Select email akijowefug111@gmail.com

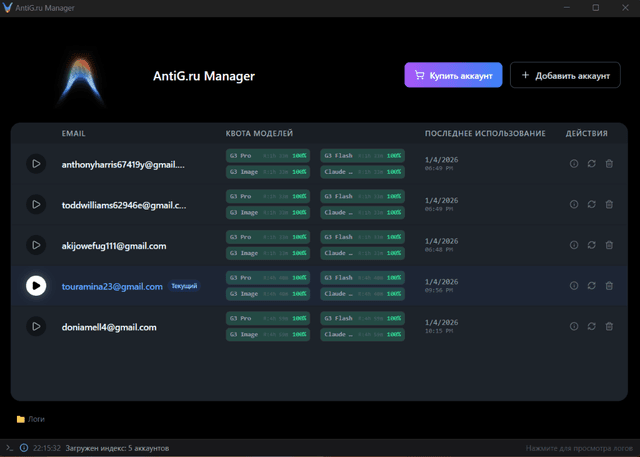(114, 246)
